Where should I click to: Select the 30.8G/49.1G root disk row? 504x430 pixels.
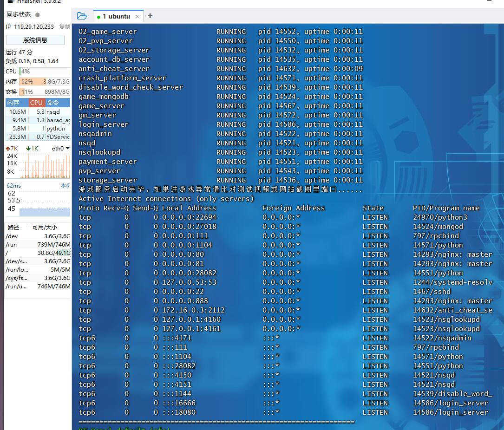click(38, 253)
